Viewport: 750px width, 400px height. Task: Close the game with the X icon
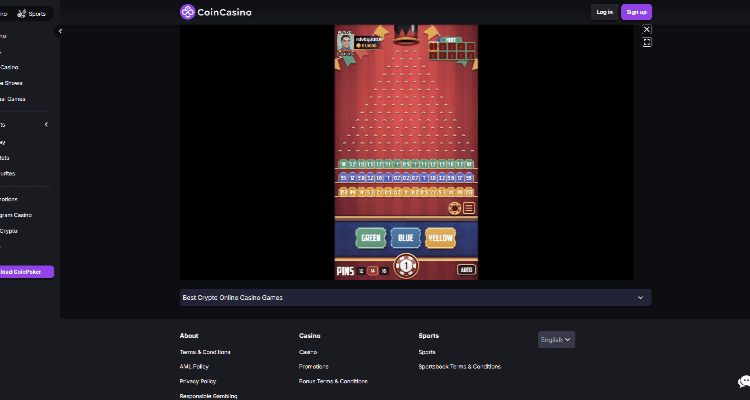tap(647, 29)
